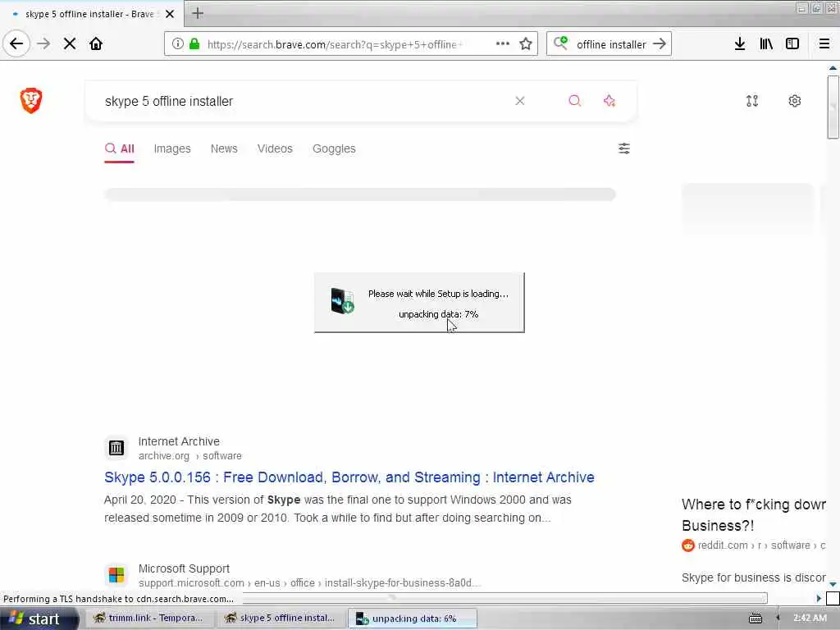840x630 pixels.
Task: Click the scrollbar down arrow
Action: coord(833,584)
